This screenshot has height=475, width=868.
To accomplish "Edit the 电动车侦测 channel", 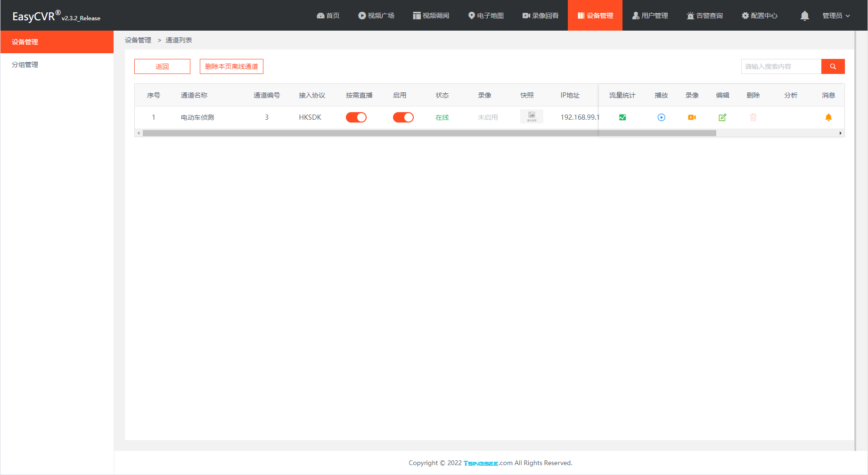I will click(722, 117).
